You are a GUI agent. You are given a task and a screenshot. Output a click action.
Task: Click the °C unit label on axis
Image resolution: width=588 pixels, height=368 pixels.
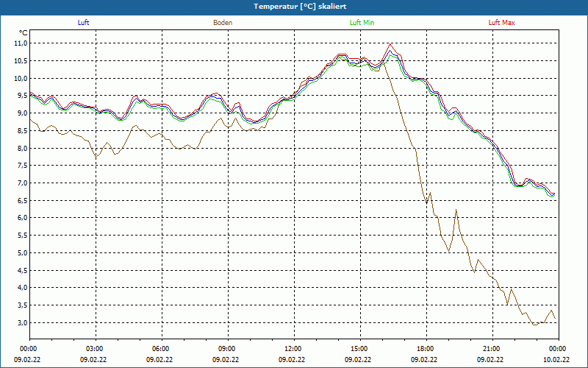[x=24, y=33]
